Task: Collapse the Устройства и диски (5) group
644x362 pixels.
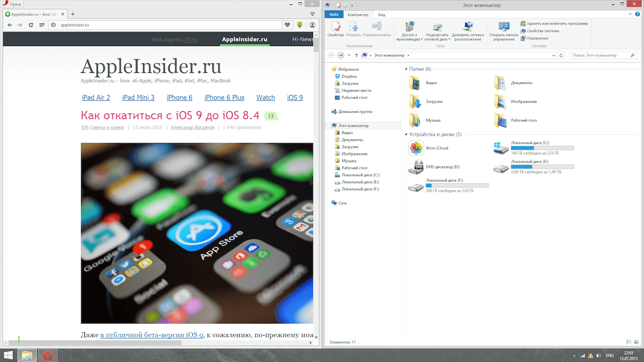Action: click(x=406, y=135)
